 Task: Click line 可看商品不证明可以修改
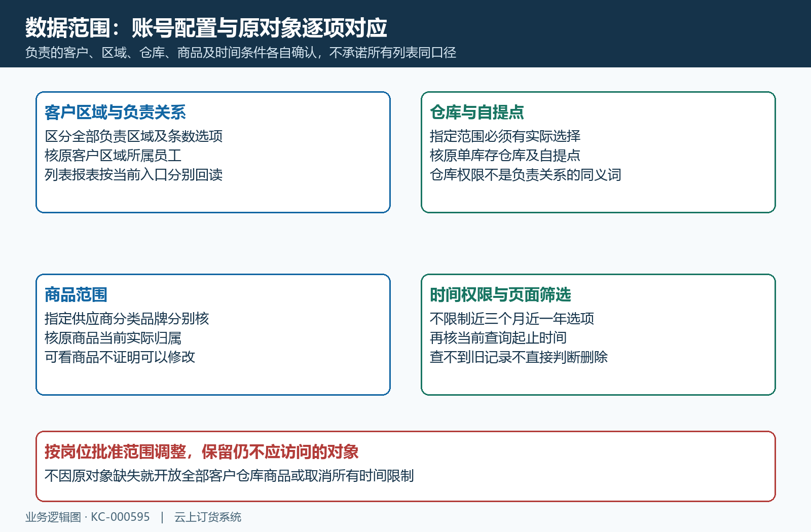click(120, 357)
